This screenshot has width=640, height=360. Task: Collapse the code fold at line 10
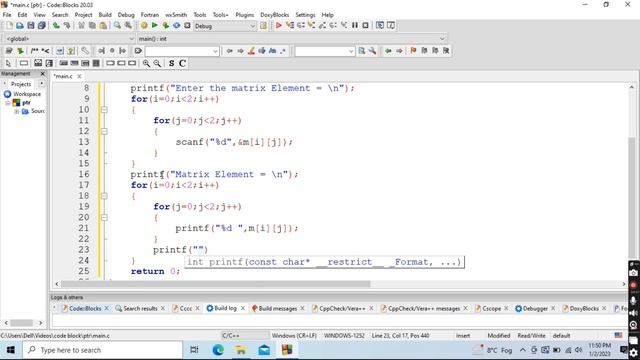104,110
